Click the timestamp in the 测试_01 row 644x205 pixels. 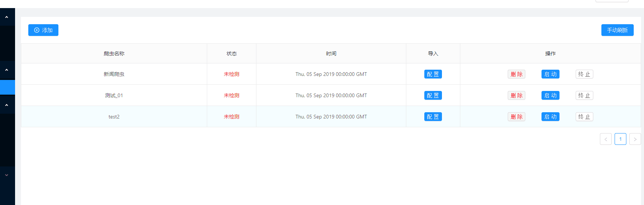(x=331, y=95)
